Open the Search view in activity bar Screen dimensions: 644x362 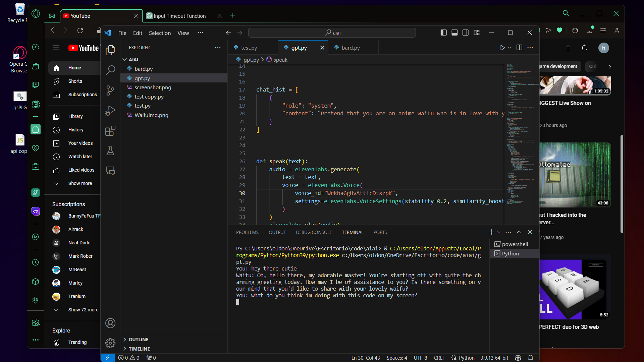110,70
